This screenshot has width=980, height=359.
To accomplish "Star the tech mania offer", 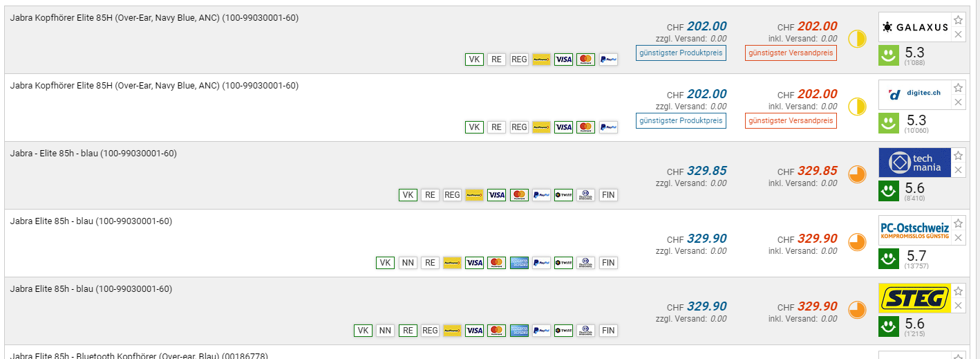I will (958, 156).
